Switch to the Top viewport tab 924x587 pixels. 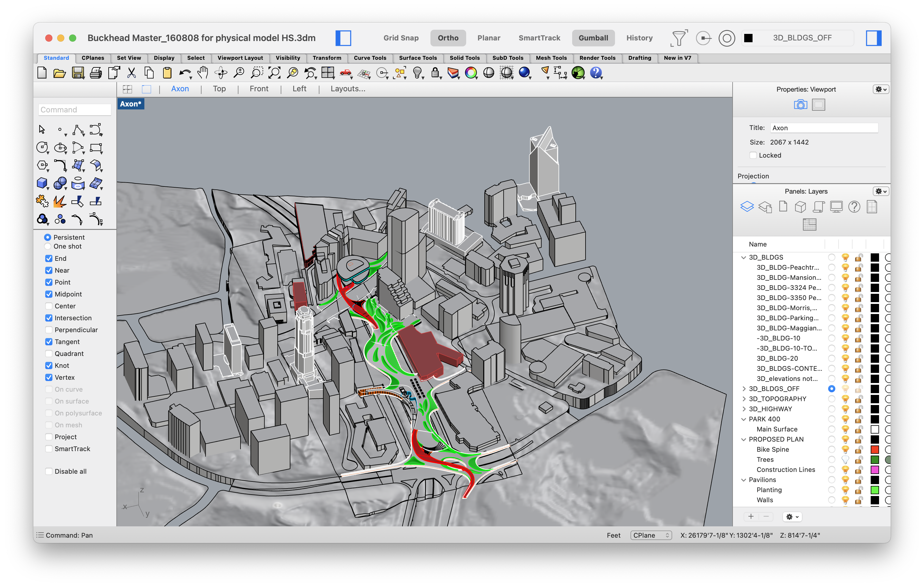pyautogui.click(x=219, y=89)
